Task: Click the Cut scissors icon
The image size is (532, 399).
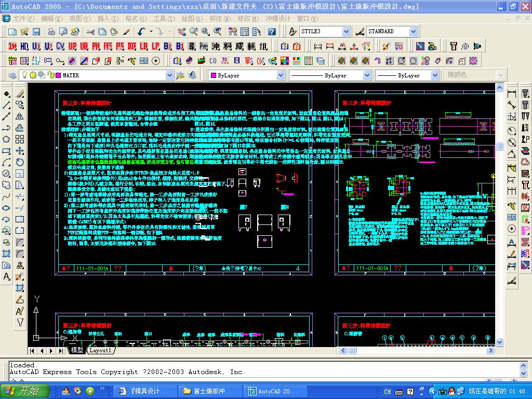Action: [90, 32]
